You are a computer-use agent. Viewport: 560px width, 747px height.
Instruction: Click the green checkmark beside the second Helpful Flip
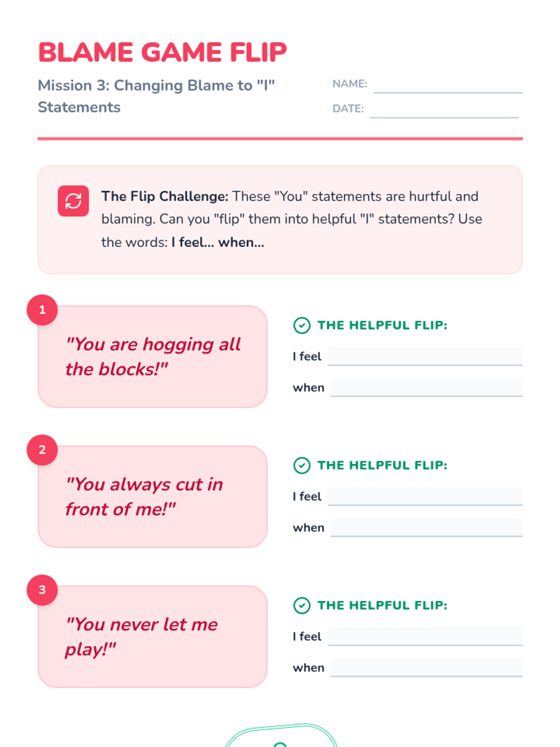click(302, 465)
